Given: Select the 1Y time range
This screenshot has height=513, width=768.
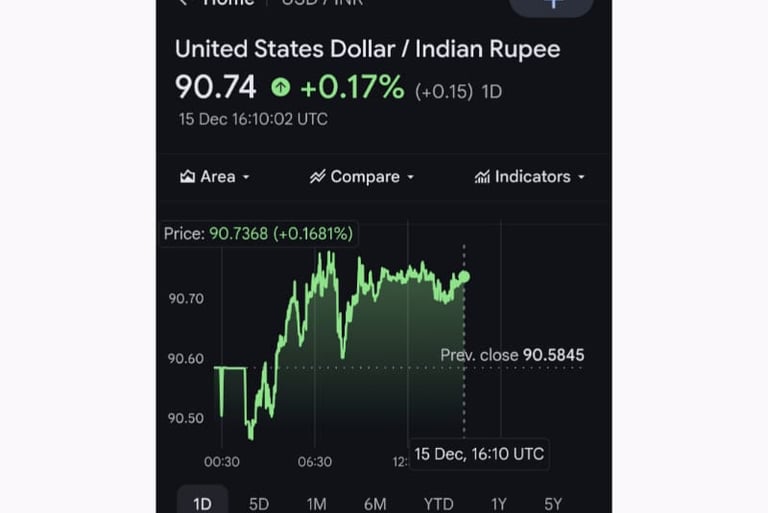Looking at the screenshot, I should coord(498,503).
